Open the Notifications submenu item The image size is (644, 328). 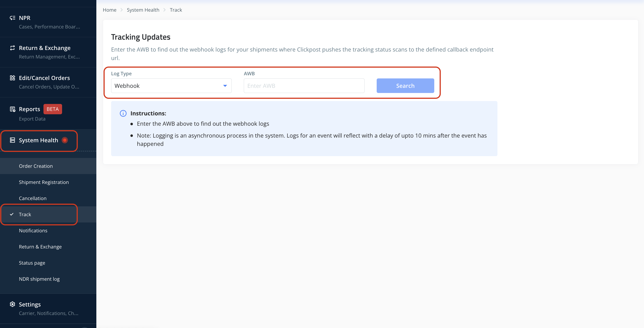pos(33,231)
